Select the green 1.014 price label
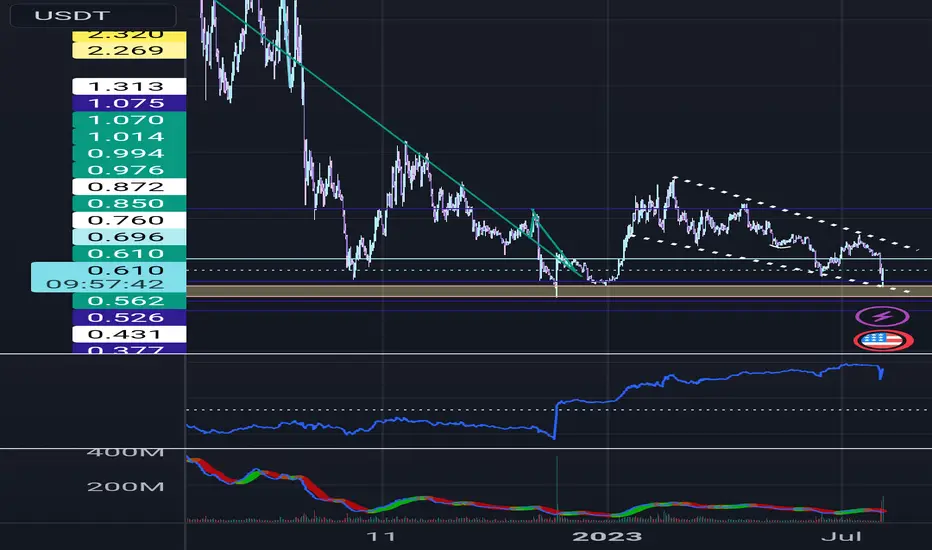The width and height of the screenshot is (932, 550). 129,136
